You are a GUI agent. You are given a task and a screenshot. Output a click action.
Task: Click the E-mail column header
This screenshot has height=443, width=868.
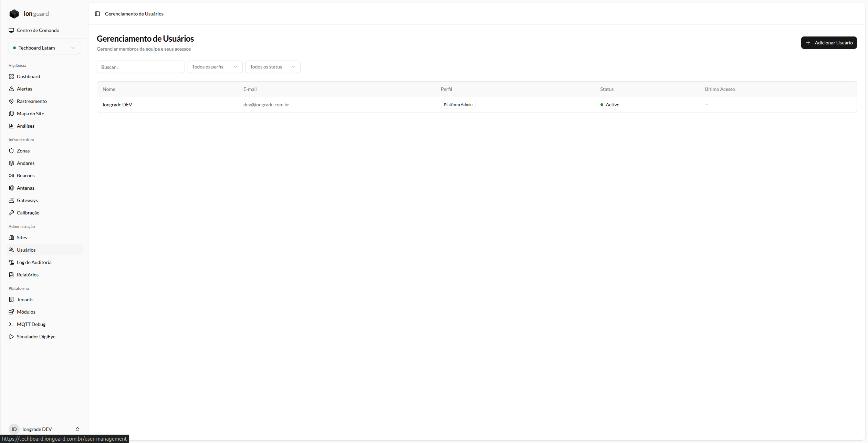point(250,89)
